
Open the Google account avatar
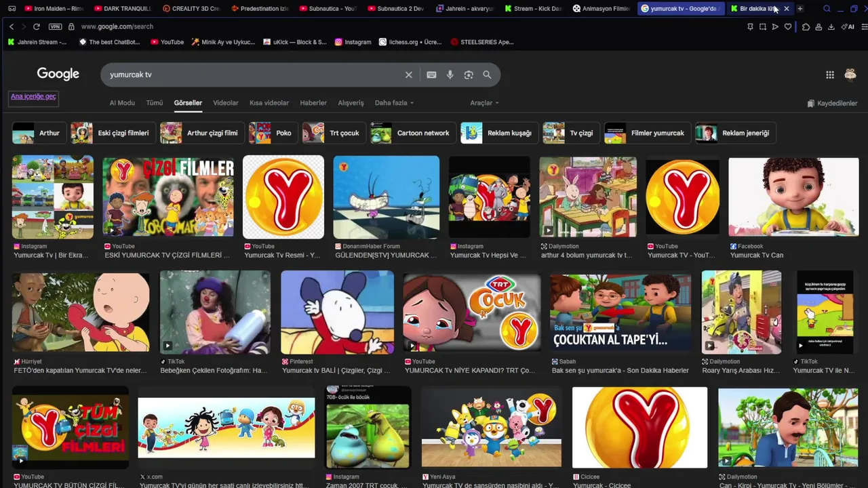pos(850,75)
